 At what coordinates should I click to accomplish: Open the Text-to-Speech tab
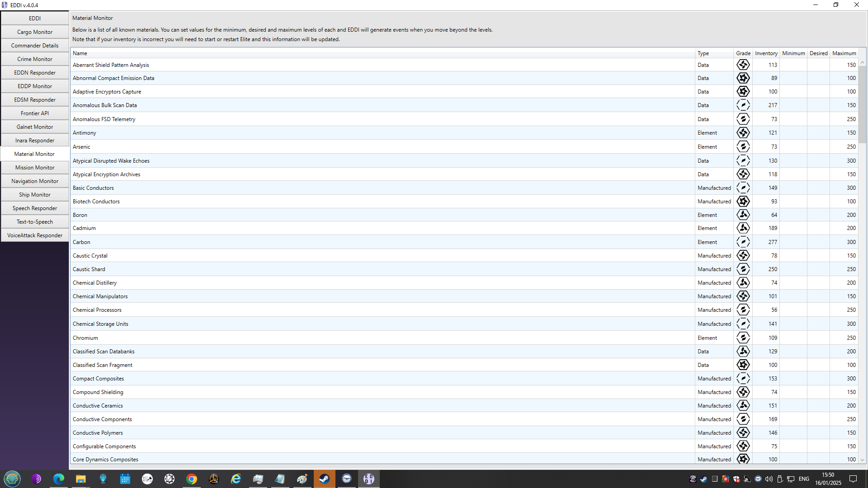[x=35, y=221]
